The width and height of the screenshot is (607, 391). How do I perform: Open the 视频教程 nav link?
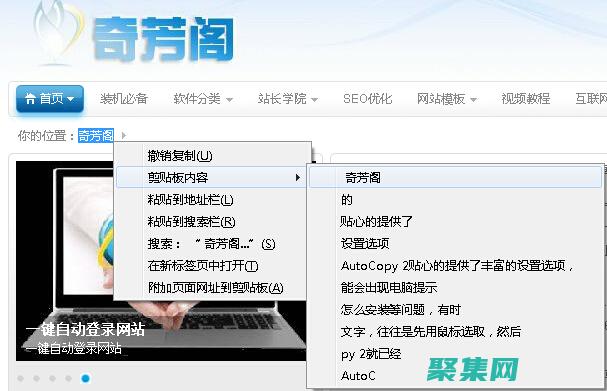coord(525,99)
